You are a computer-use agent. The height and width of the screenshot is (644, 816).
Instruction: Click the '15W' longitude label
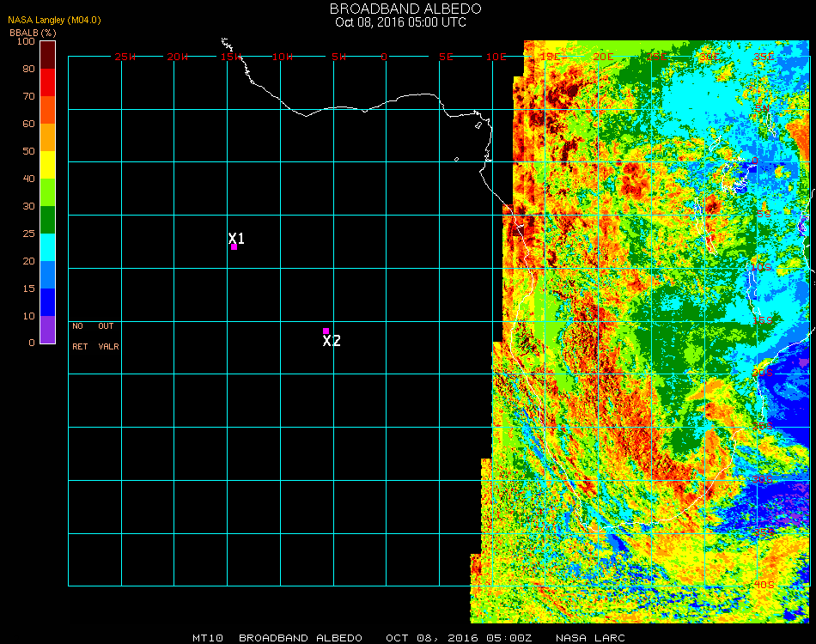point(231,57)
